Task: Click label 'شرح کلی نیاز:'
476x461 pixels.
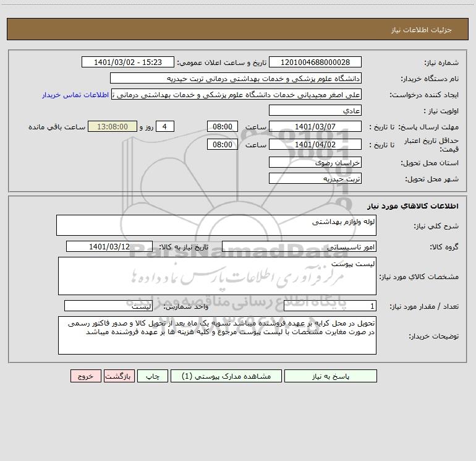Action: 436,226
